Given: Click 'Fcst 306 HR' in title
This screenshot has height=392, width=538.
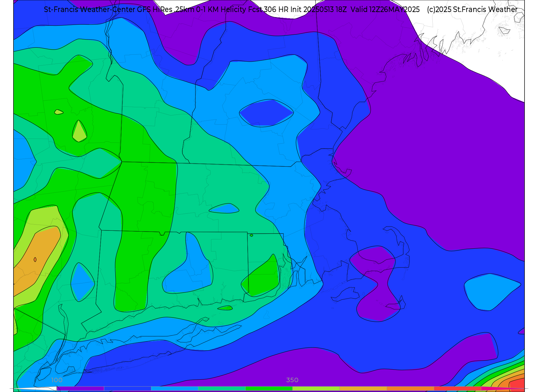Looking at the screenshot, I should pos(268,10).
